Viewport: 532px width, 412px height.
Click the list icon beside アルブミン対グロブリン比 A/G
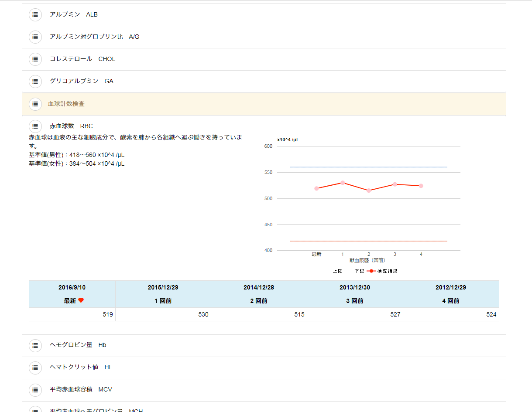[x=35, y=37]
